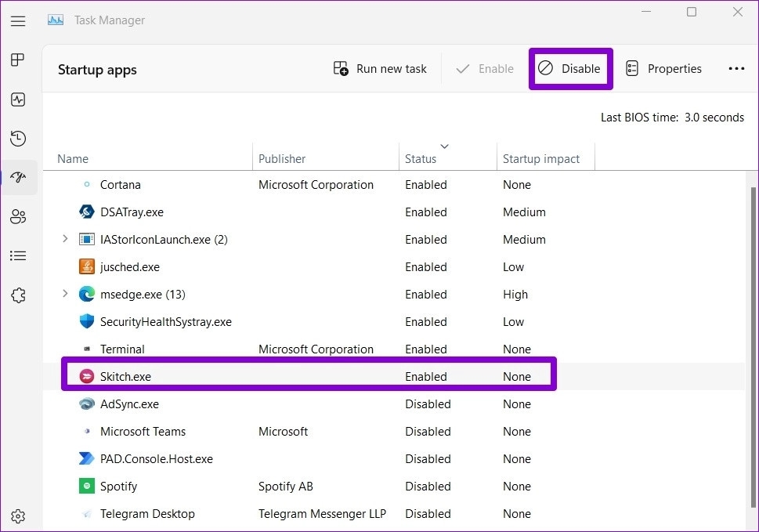Open the Status column sort dropdown
Viewport: 759px width, 532px height.
444,146
